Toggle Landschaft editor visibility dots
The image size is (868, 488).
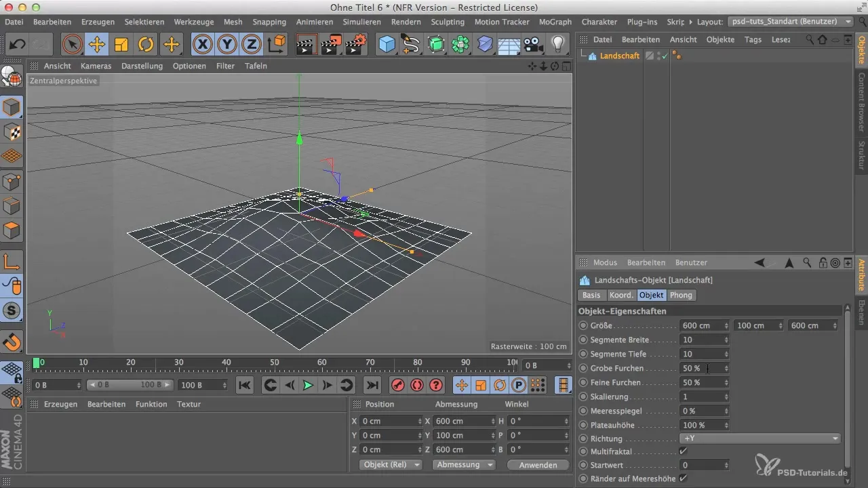click(x=658, y=56)
